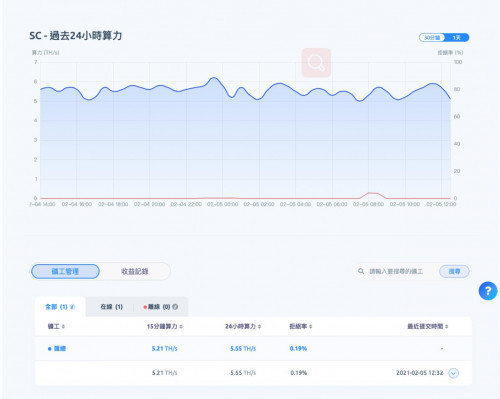The width and height of the screenshot is (500, 399).
Task: Click the blue summary row name link
Action: tap(60, 349)
